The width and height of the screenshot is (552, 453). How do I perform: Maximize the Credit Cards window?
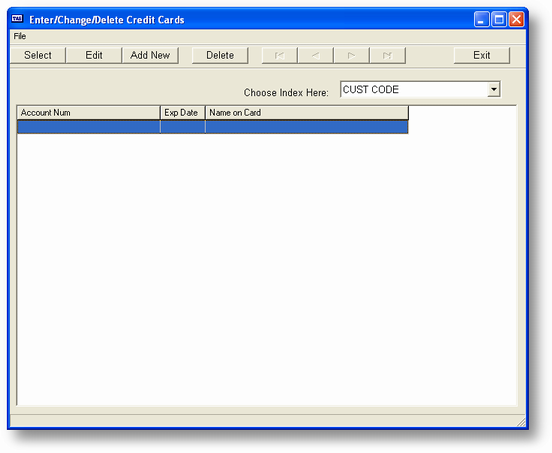(x=498, y=19)
